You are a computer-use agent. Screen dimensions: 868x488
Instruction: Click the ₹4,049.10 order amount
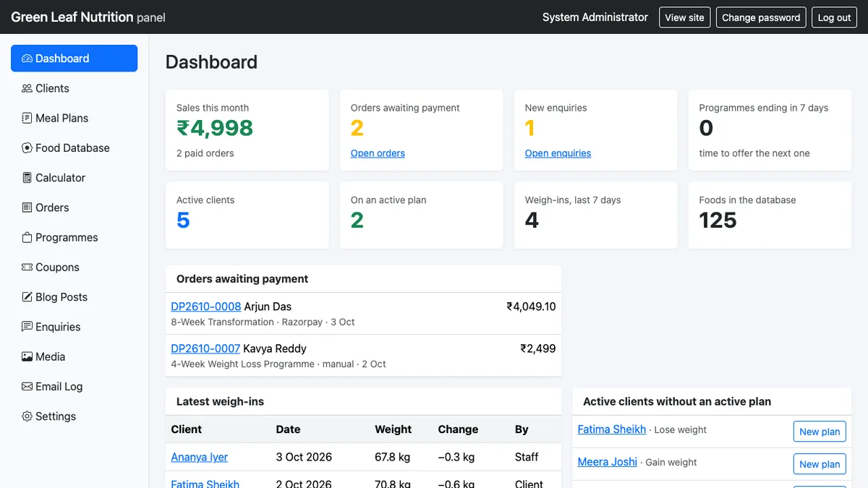tap(531, 307)
